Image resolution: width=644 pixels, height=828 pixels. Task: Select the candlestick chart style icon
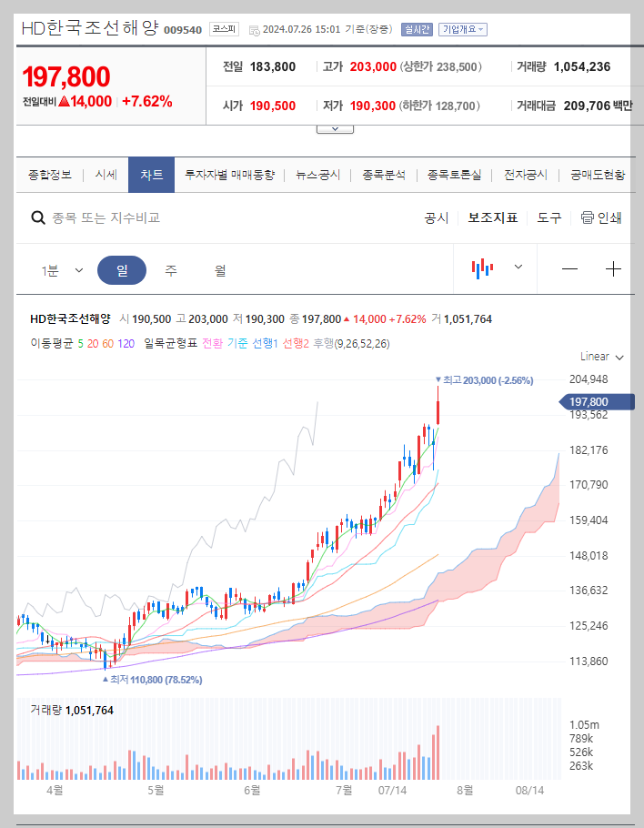pyautogui.click(x=482, y=268)
